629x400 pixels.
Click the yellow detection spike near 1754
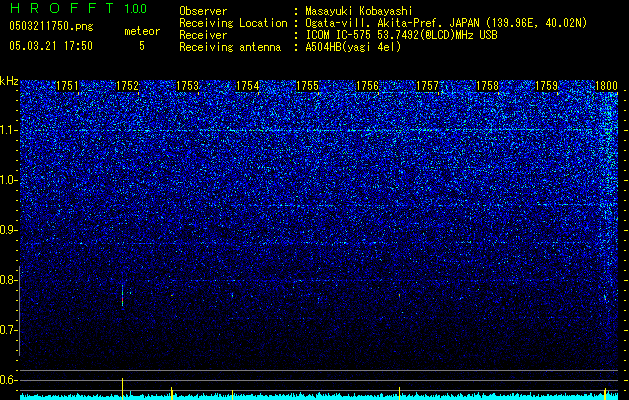point(232,394)
